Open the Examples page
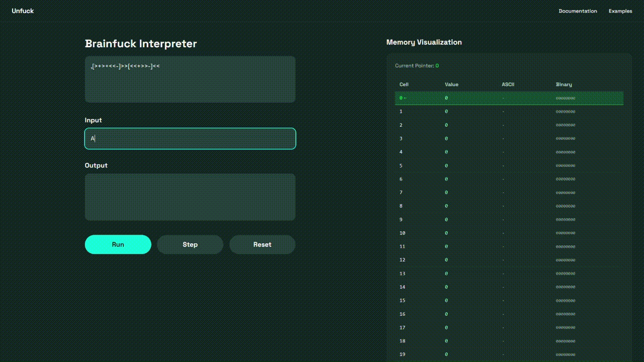This screenshot has height=362, width=644. 620,11
